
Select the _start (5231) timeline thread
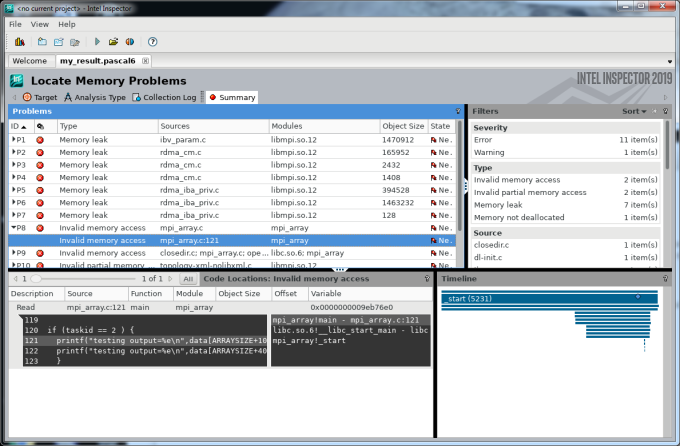(x=549, y=299)
